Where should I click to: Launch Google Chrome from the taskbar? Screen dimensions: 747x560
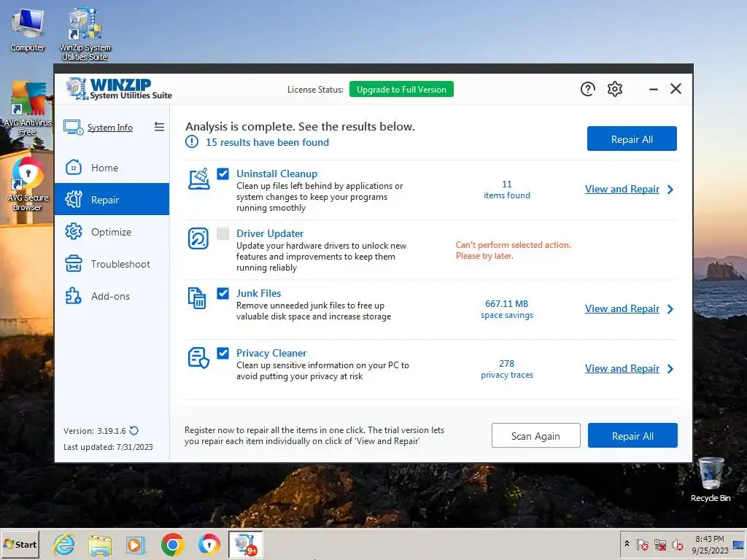[172, 544]
